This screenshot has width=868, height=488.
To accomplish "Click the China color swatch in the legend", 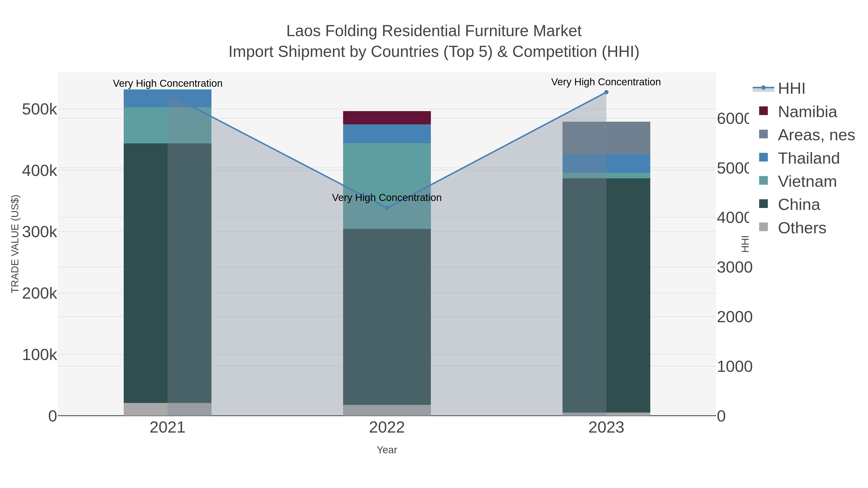I will [x=764, y=204].
